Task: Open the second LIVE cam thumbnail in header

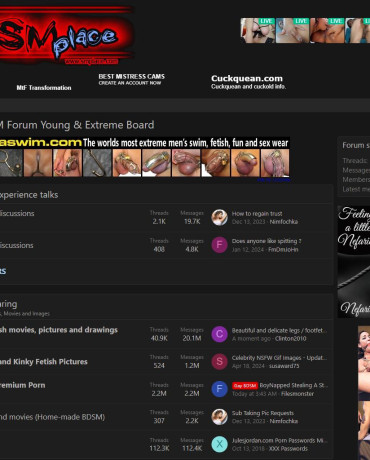Action: 293,31
